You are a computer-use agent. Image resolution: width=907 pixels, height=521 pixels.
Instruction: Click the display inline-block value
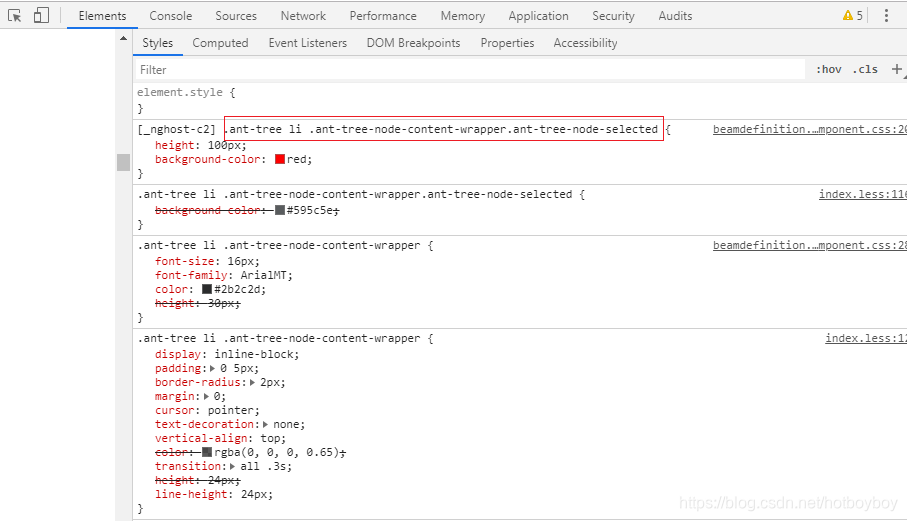pos(255,354)
